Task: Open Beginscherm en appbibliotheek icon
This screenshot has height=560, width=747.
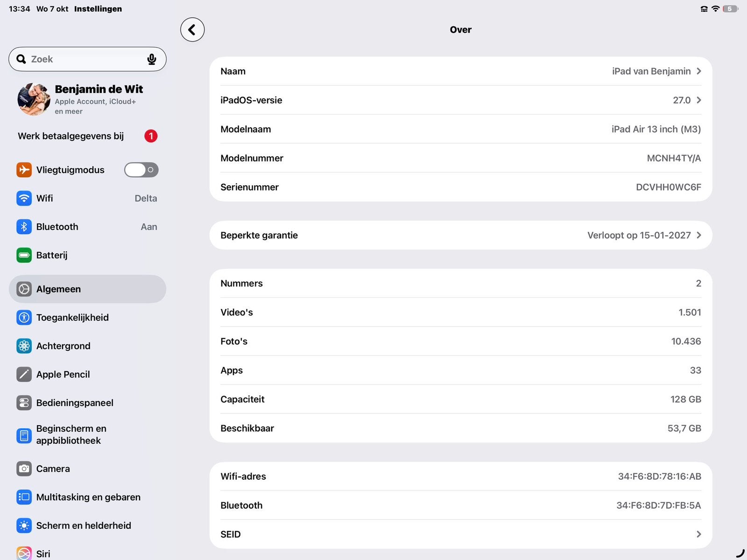Action: 24,436
